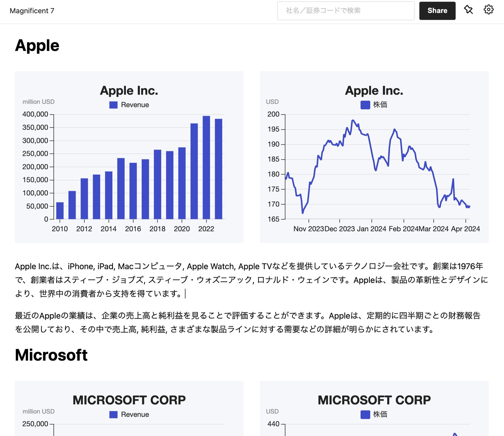Toggle 株価 legend in Apple stock chart

pyautogui.click(x=374, y=105)
